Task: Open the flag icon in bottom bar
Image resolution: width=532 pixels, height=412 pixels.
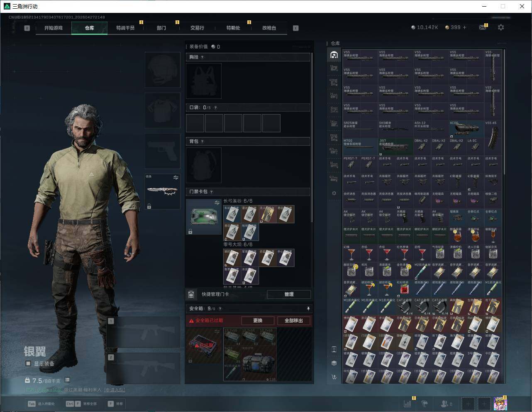Action: click(x=425, y=403)
